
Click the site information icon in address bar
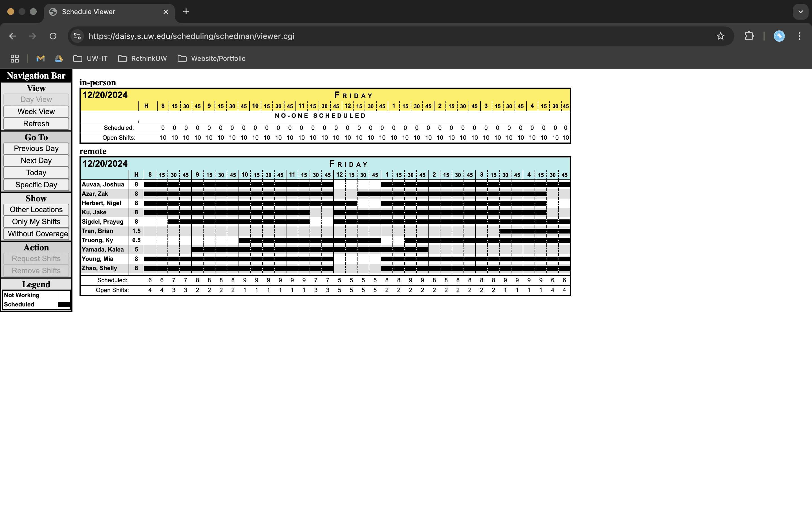77,36
